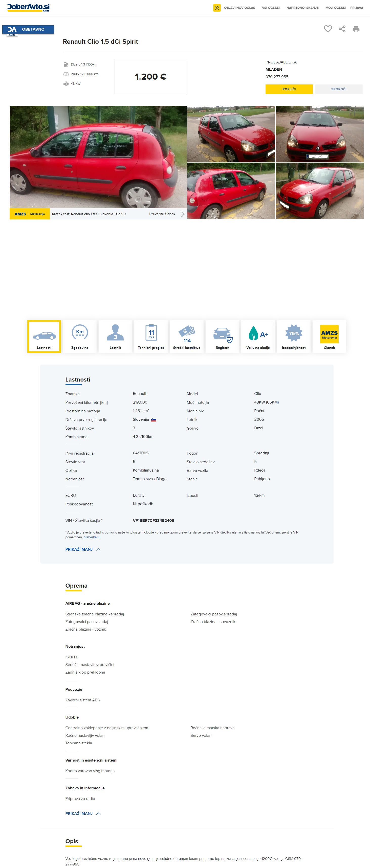The width and height of the screenshot is (370, 868).
Task: Click 'Tonirana stekla' equipment item
Action: (78, 743)
